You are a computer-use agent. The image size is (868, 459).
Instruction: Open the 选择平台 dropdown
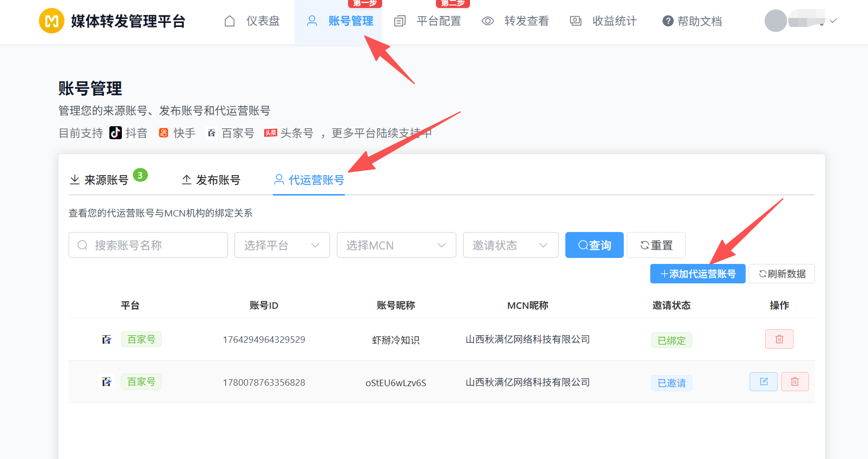282,245
